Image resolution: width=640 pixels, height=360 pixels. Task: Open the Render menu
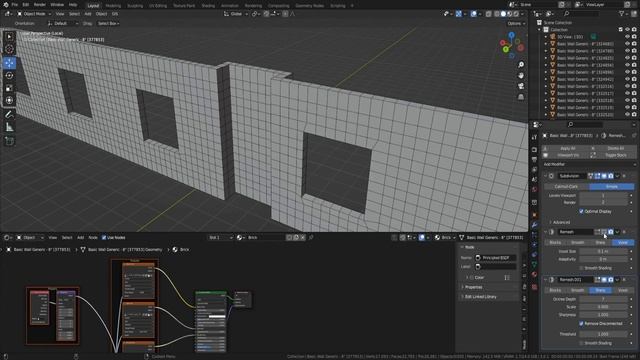coord(40,5)
